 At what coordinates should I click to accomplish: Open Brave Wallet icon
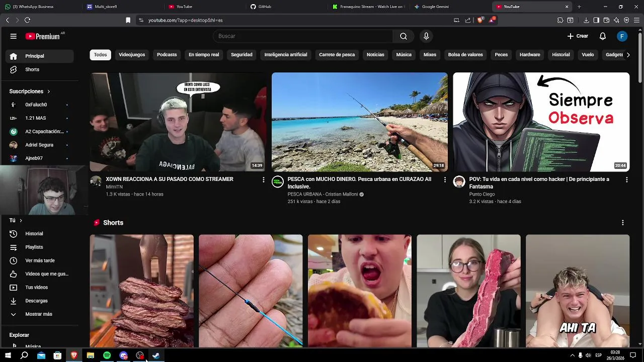(606, 20)
